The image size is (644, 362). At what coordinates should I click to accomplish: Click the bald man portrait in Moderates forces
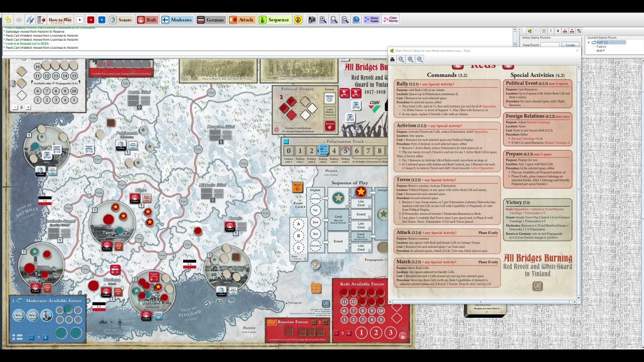pos(46,316)
